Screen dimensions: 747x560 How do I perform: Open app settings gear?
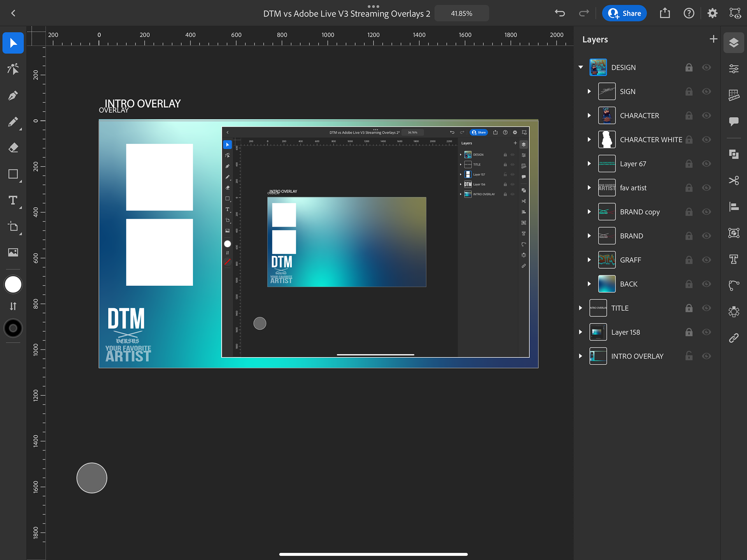(x=712, y=13)
